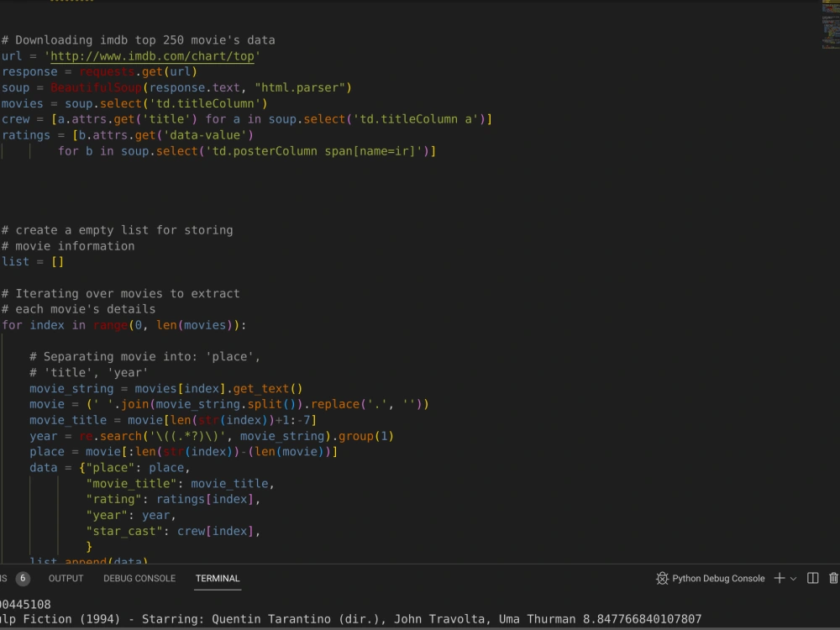Click the BeautifulSoup identifier in code

(x=97, y=88)
